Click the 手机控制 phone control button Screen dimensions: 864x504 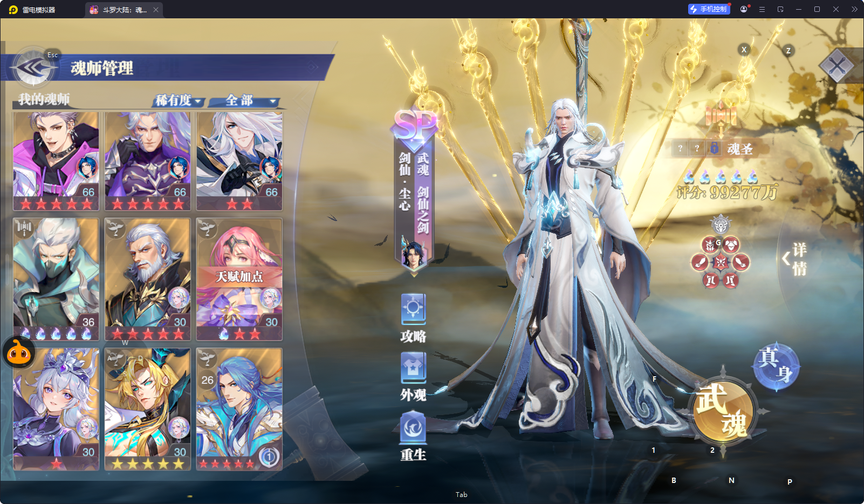pyautogui.click(x=709, y=9)
